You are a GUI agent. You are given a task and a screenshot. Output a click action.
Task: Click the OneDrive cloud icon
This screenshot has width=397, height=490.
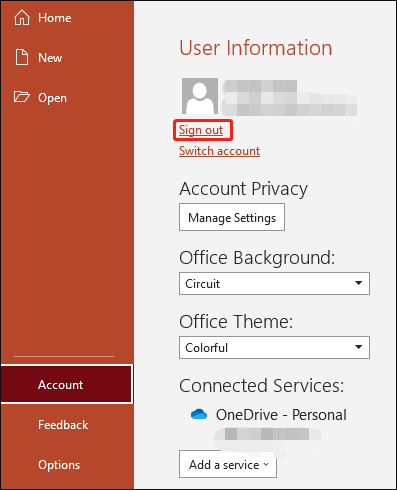tap(199, 414)
